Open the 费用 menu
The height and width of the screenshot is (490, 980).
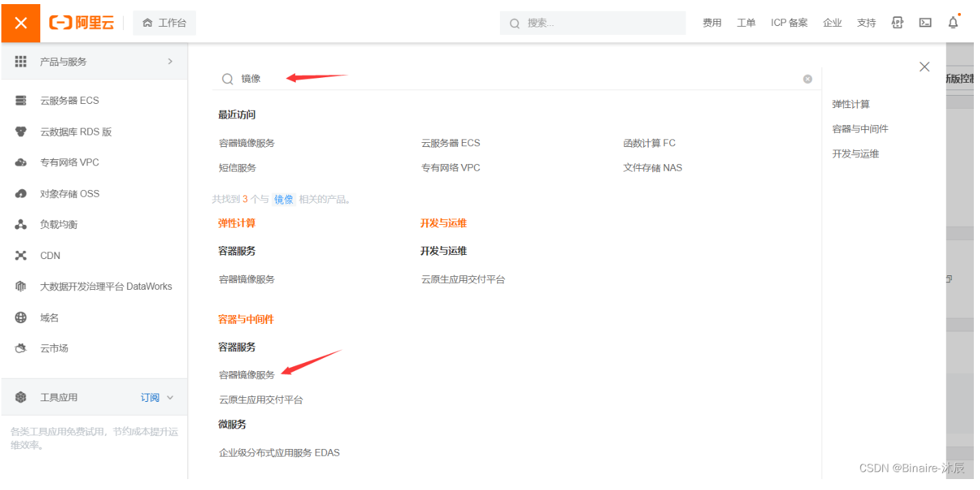point(712,23)
